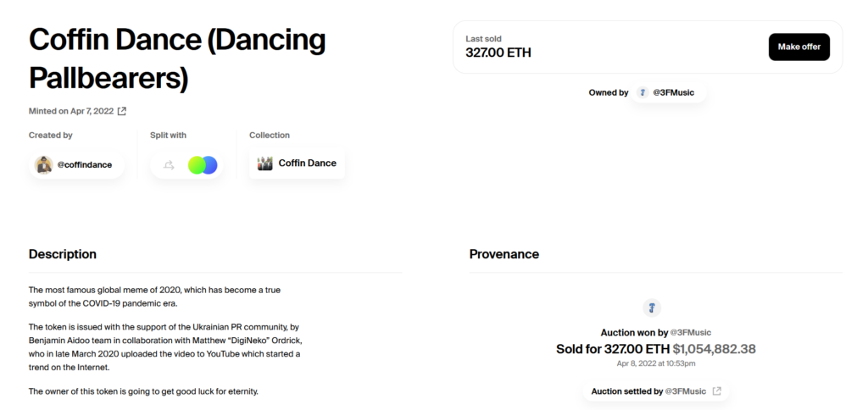Click the @coffindance creator avatar
868x410 pixels.
(44, 165)
